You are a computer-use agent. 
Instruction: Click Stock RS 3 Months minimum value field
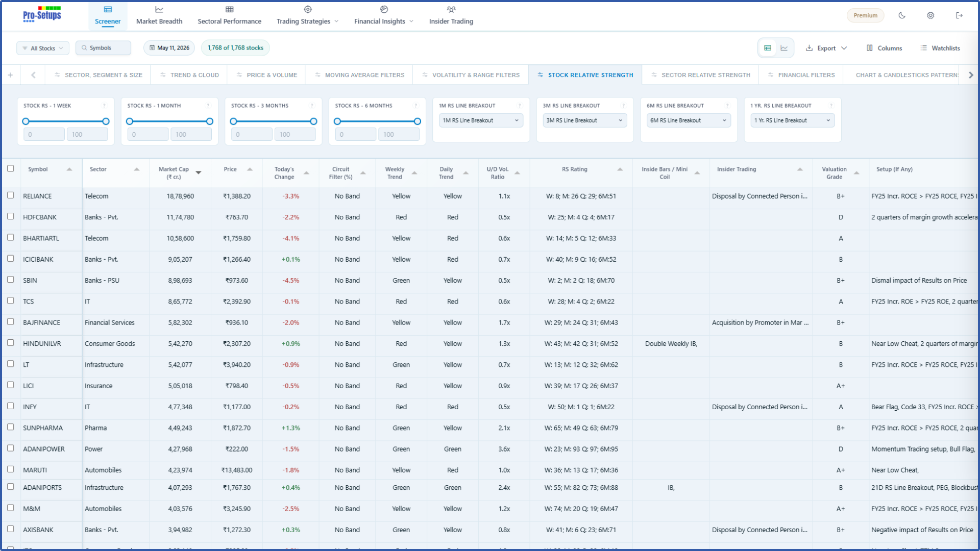(252, 135)
